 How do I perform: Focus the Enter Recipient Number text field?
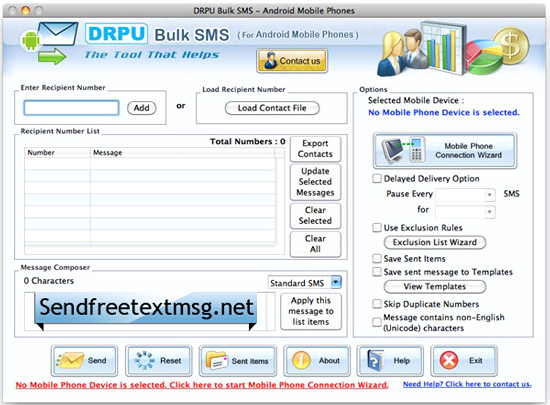pos(71,108)
